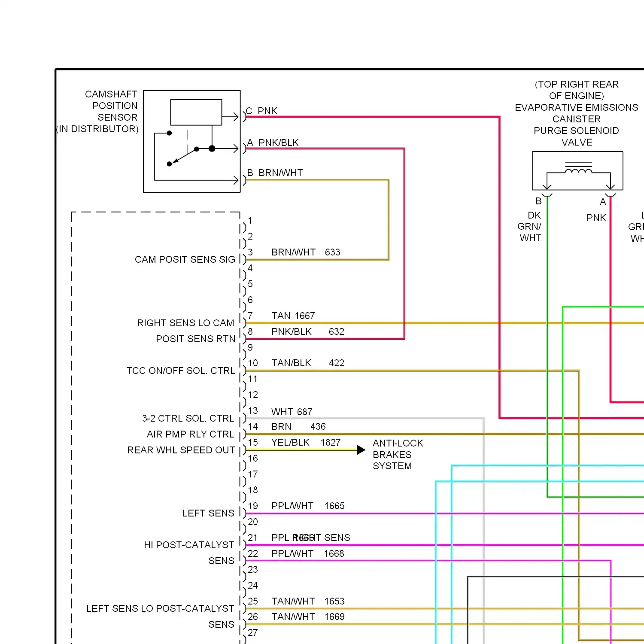
Task: Click the RIGHT SENS LO CAM label
Action: pos(185,323)
